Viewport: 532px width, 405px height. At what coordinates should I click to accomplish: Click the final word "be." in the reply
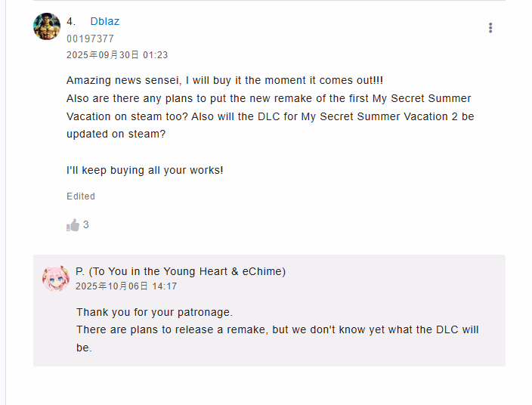pos(84,348)
